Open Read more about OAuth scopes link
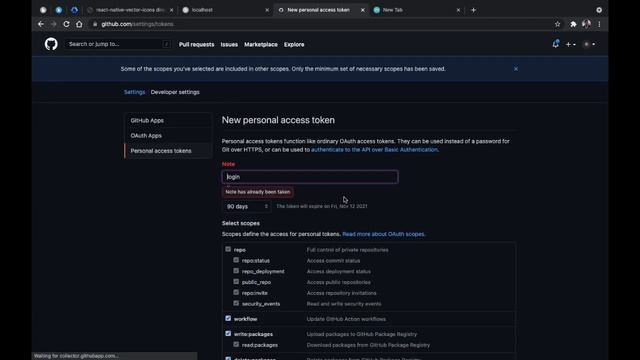The height and width of the screenshot is (360, 640). pos(383,234)
